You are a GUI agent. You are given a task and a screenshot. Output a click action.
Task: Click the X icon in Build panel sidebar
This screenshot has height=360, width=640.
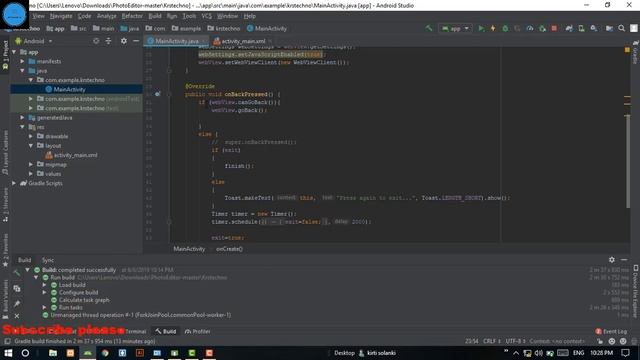pyautogui.click(x=17, y=316)
